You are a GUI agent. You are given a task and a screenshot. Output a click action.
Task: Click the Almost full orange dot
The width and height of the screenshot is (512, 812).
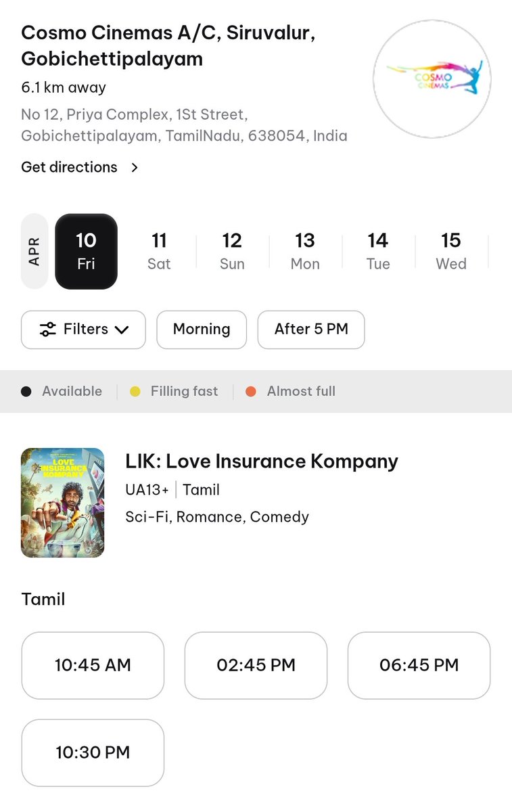pyautogui.click(x=251, y=391)
